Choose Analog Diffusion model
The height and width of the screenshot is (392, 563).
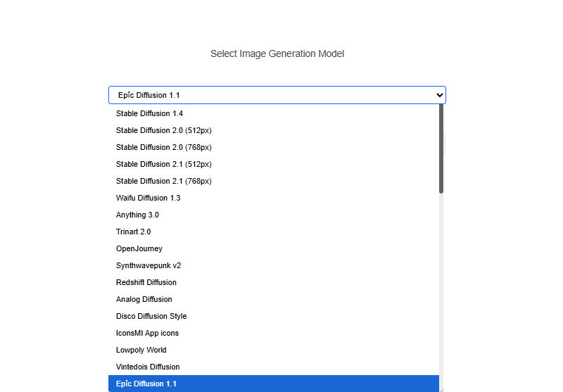[x=274, y=299]
